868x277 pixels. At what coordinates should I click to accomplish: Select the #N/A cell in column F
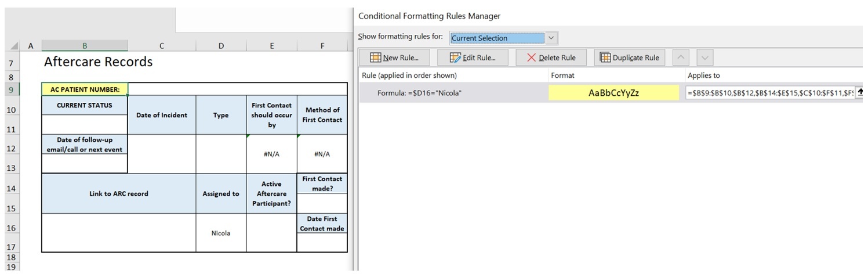coord(322,154)
